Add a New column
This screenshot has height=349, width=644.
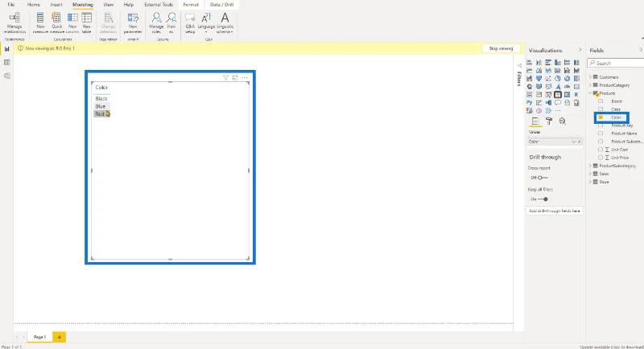pos(72,23)
